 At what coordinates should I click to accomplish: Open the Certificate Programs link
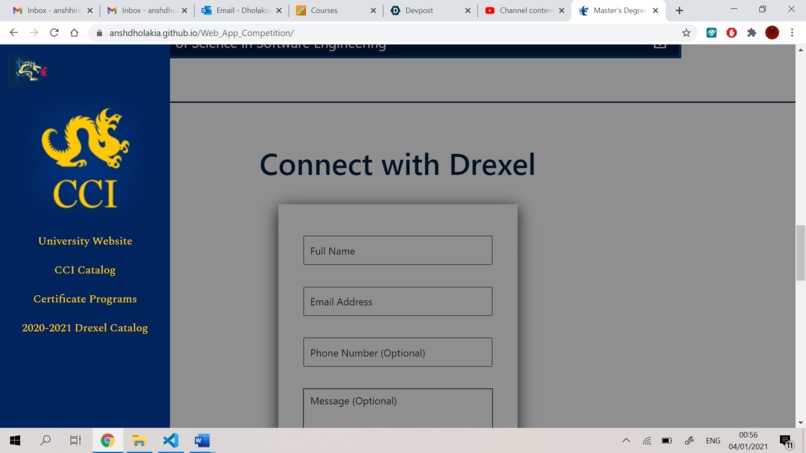[x=85, y=299]
